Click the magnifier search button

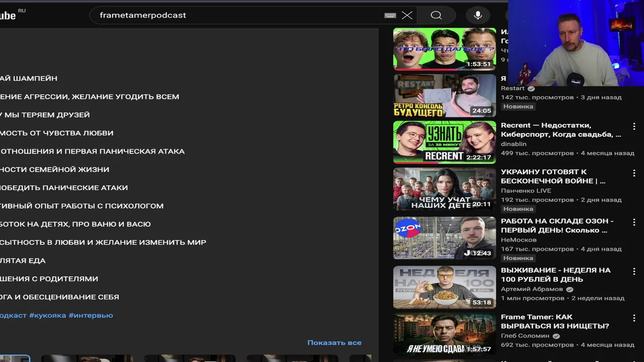pyautogui.click(x=436, y=15)
